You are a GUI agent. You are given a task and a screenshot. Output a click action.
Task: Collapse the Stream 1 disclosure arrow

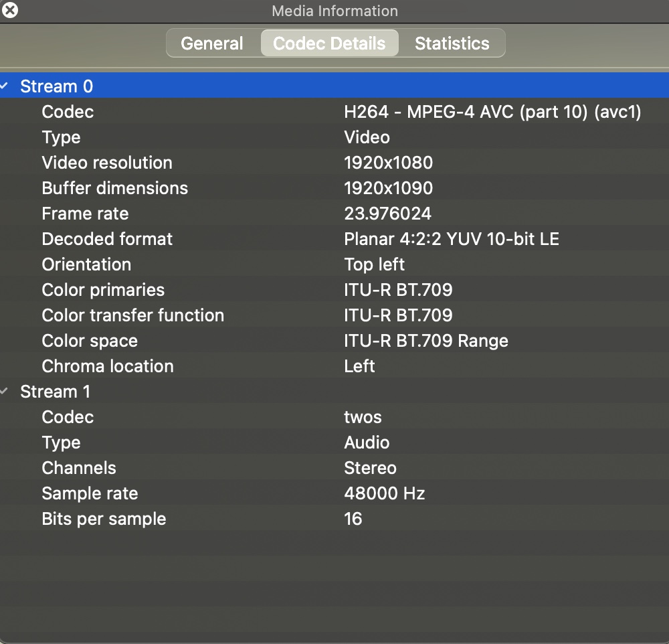5,392
